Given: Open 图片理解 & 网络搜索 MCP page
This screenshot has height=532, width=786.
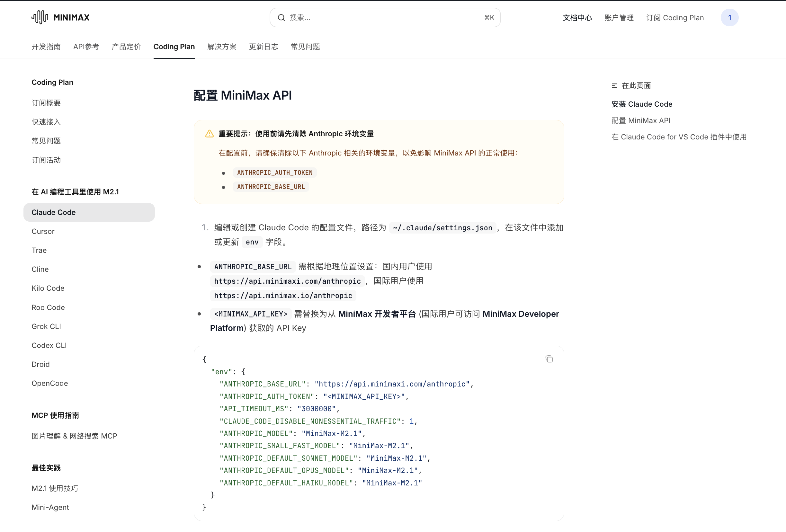Looking at the screenshot, I should coord(74,436).
